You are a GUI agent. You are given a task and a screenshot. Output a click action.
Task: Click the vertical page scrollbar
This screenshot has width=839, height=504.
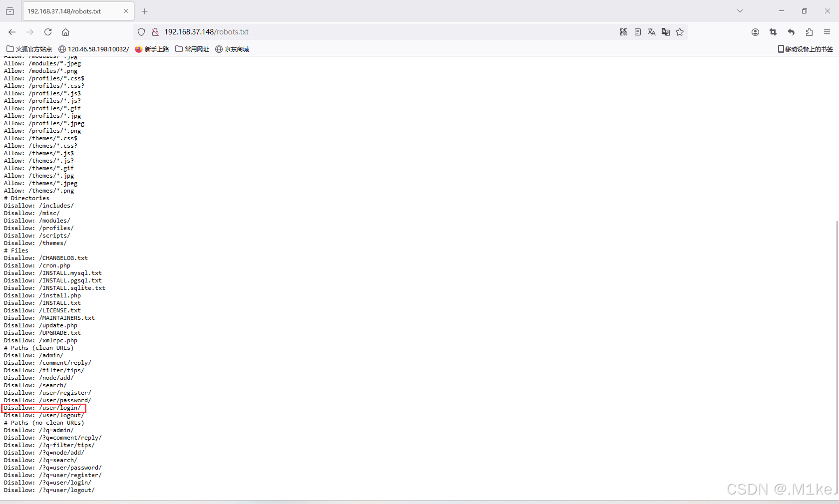point(837,357)
